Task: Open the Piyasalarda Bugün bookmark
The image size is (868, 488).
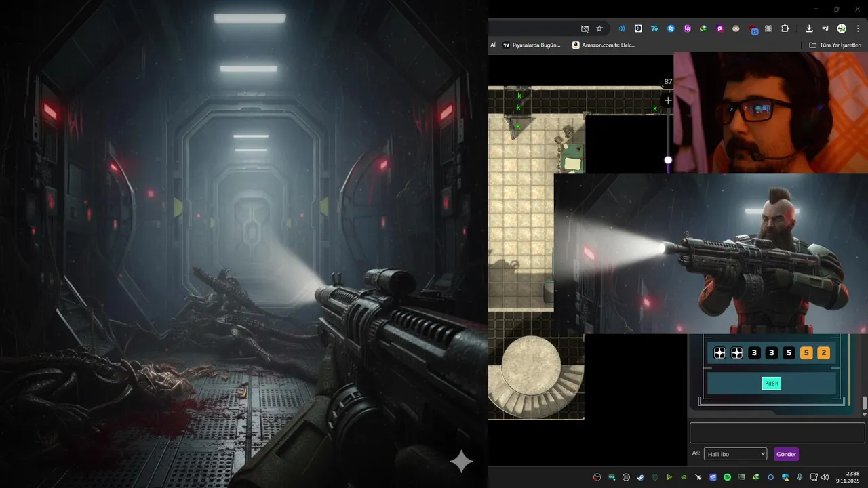Action: click(x=531, y=45)
